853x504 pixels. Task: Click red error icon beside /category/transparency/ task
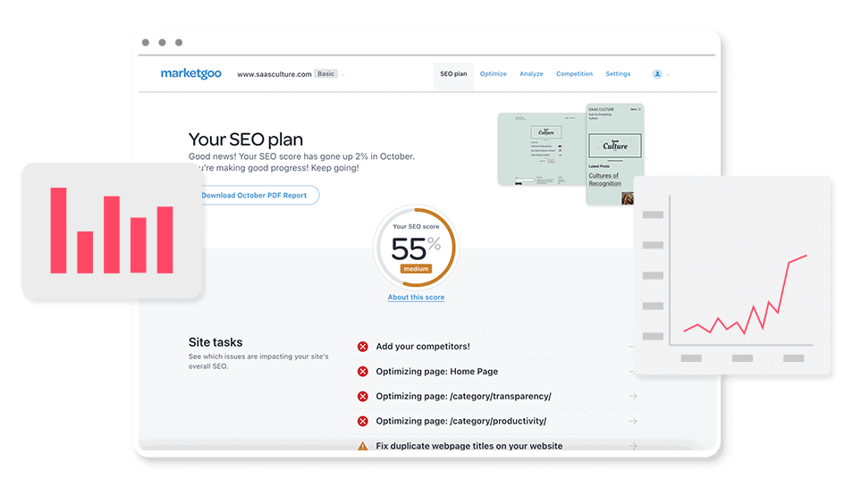pos(362,397)
